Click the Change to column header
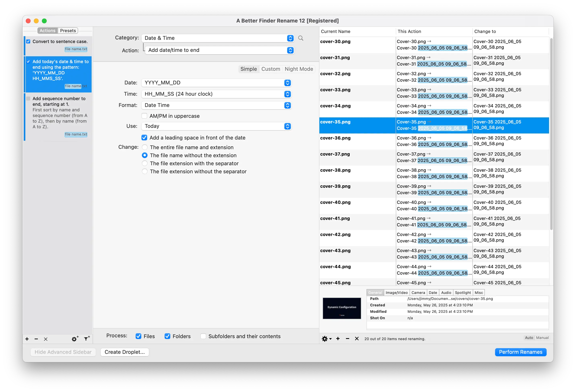The width and height of the screenshot is (576, 392). 511,31
